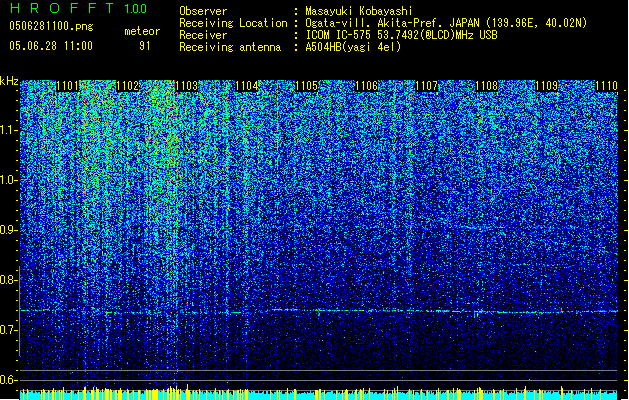Click the 1107 time marker

[x=427, y=86]
